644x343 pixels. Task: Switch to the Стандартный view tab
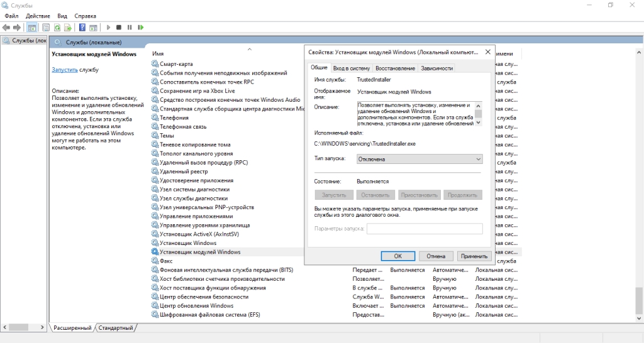[116, 328]
